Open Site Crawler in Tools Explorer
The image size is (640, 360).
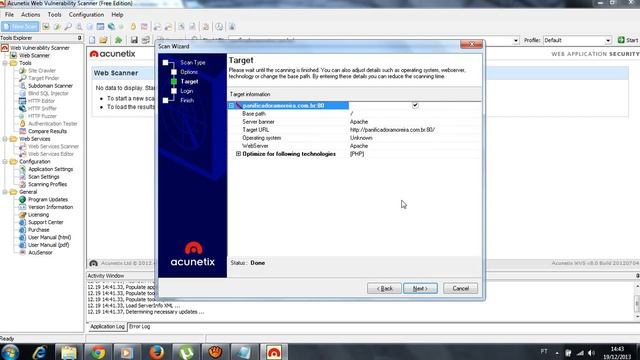(x=42, y=71)
